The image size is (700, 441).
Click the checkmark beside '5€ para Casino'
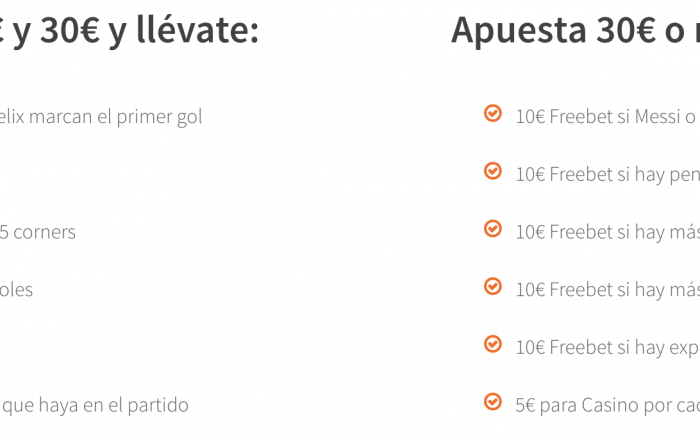[x=493, y=402]
